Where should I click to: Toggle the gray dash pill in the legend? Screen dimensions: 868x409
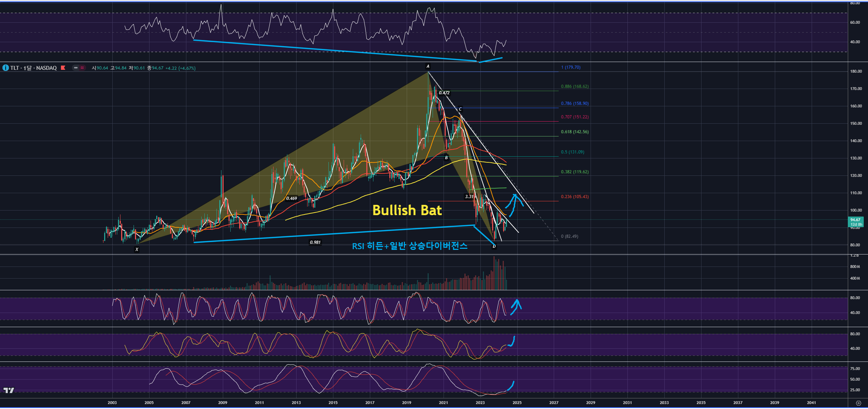(75, 68)
